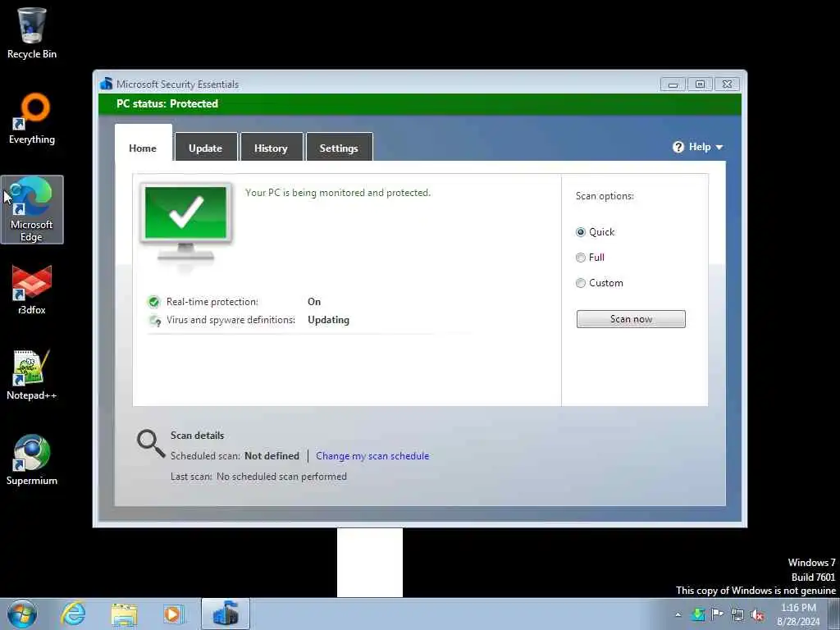Viewport: 840px width, 630px height.
Task: Click the 'Updating' definitions status text
Action: 328,320
